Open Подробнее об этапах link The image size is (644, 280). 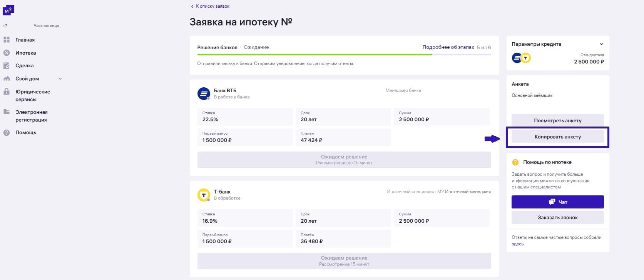[x=448, y=47]
